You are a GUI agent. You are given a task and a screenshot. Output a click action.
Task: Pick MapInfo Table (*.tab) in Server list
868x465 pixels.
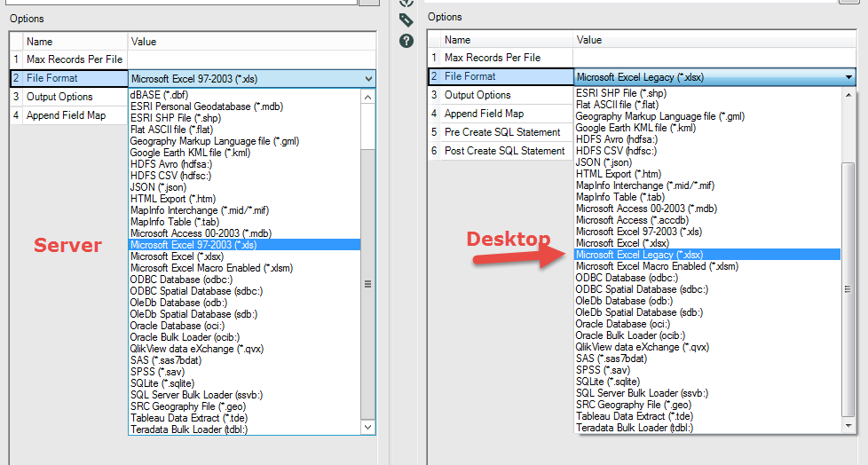[175, 222]
